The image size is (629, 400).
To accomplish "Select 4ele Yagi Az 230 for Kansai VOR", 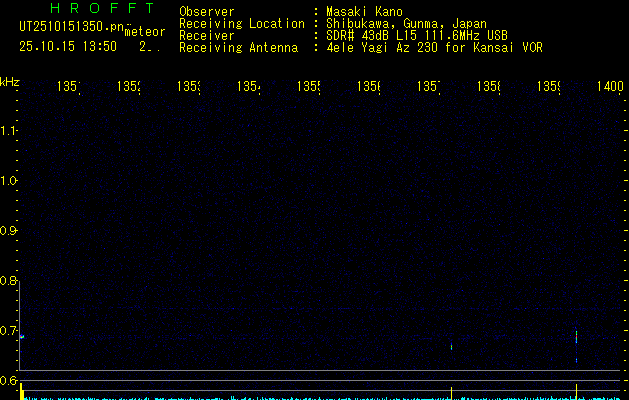I will tap(434, 48).
